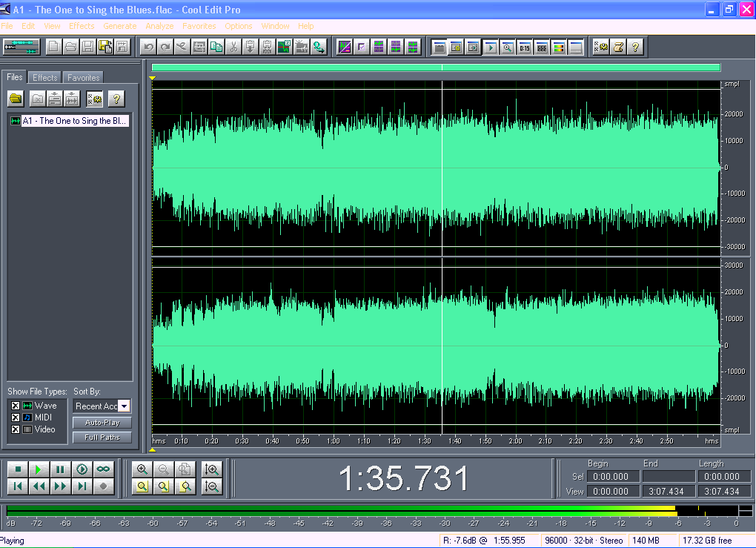This screenshot has height=548, width=756.
Task: Open the Edit menu
Action: 28,26
